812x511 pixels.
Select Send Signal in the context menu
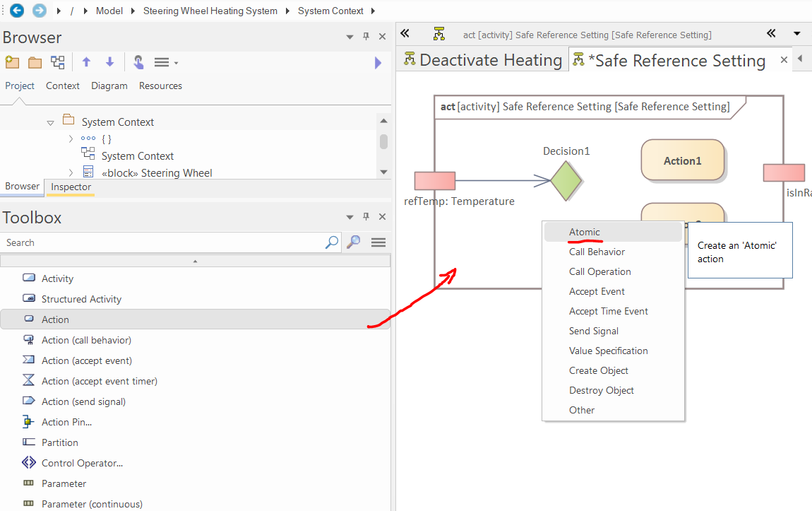pyautogui.click(x=593, y=331)
